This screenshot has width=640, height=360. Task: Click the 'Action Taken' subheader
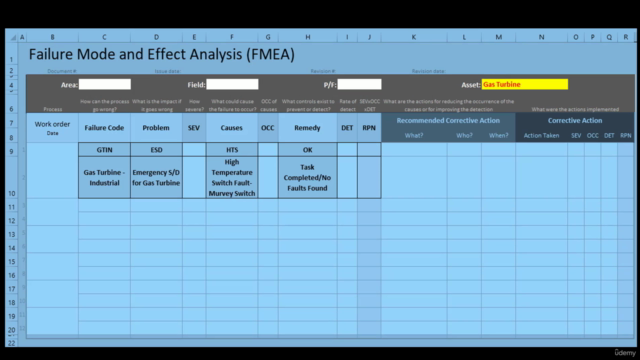click(541, 136)
